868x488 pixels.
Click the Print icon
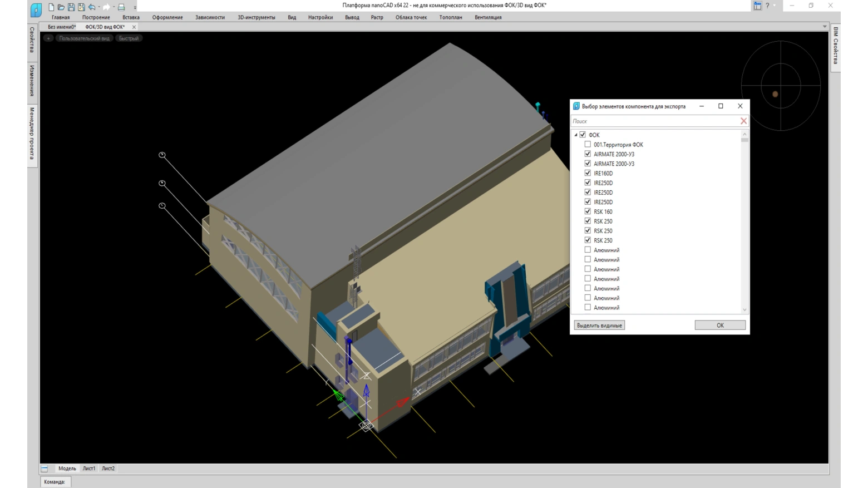coord(121,7)
